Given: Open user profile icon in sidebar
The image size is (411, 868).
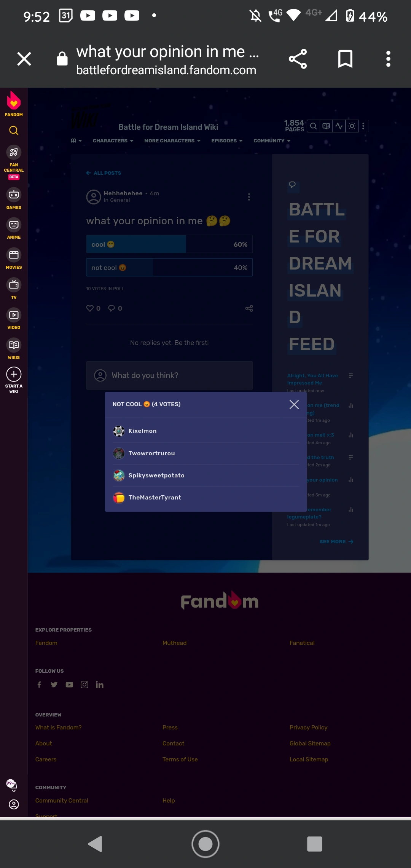Looking at the screenshot, I should [x=14, y=804].
